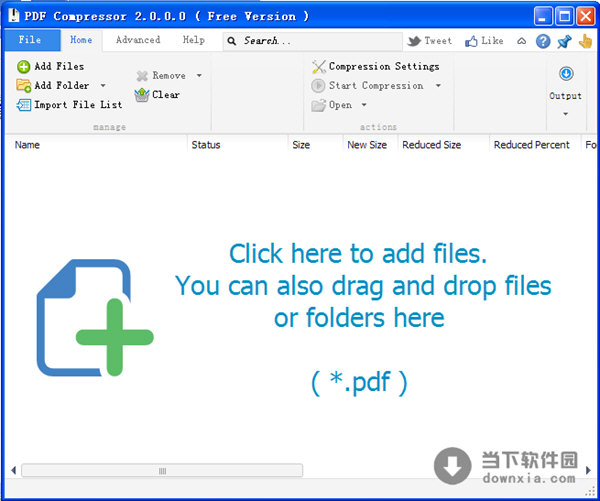Screen dimensions: 600x501
Task: Click the scroll left arrow
Action: pos(14,470)
